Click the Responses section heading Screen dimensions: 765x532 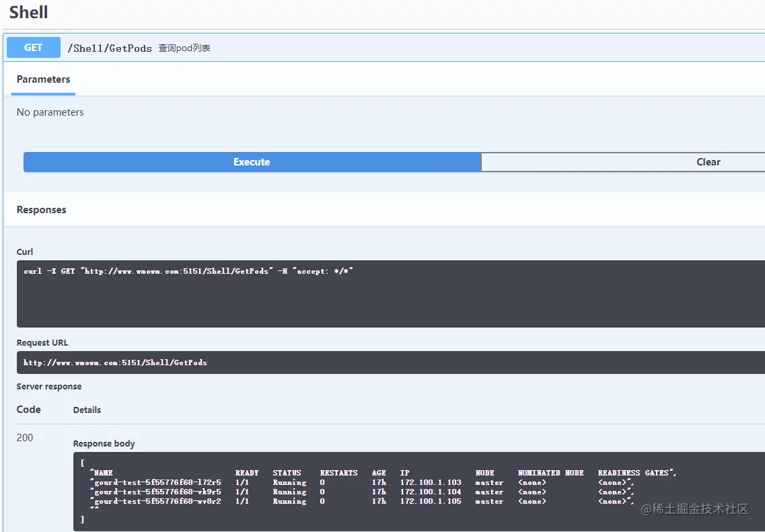42,210
